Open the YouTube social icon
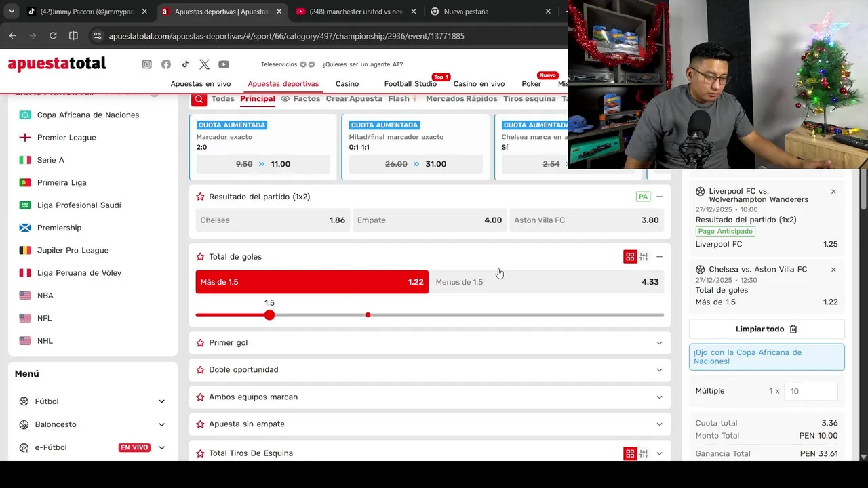This screenshot has width=868, height=488. (x=224, y=64)
